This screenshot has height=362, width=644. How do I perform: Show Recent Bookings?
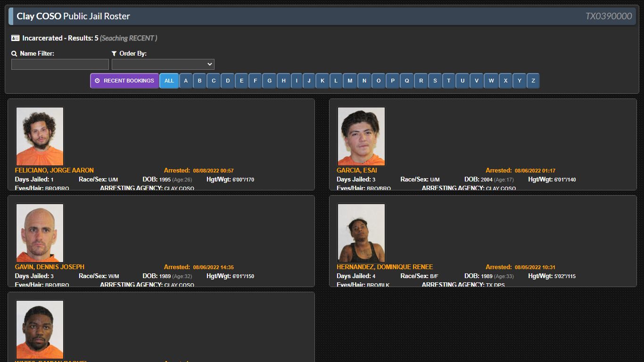125,81
